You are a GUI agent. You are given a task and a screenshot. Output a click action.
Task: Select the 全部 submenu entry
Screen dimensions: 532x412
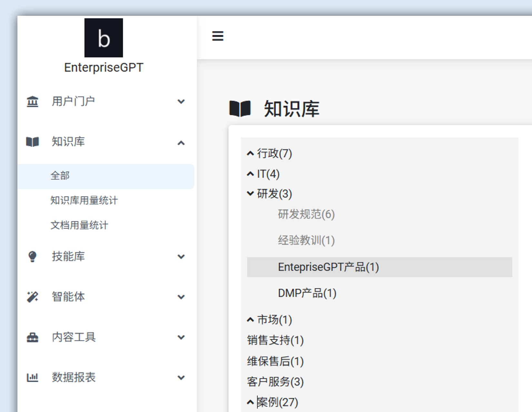coord(106,176)
